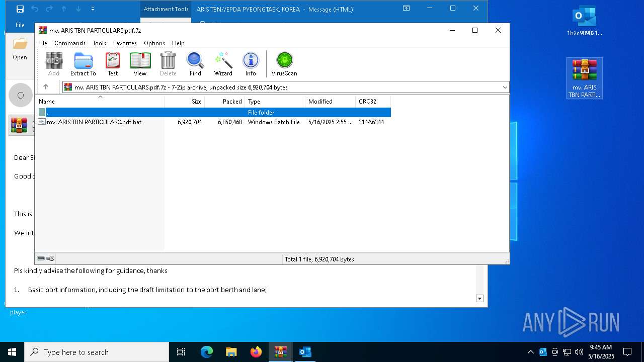The image size is (644, 362).
Task: Open Task View on the taskbar
Action: (181, 352)
